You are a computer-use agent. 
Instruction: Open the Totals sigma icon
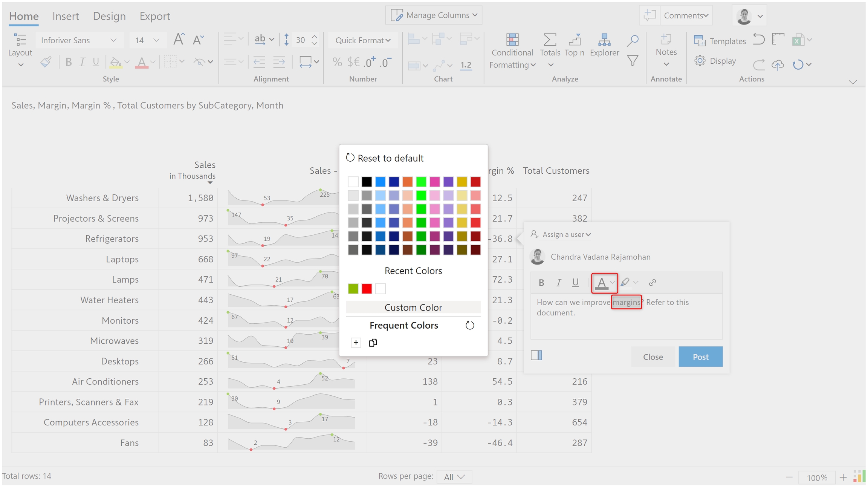click(x=550, y=40)
